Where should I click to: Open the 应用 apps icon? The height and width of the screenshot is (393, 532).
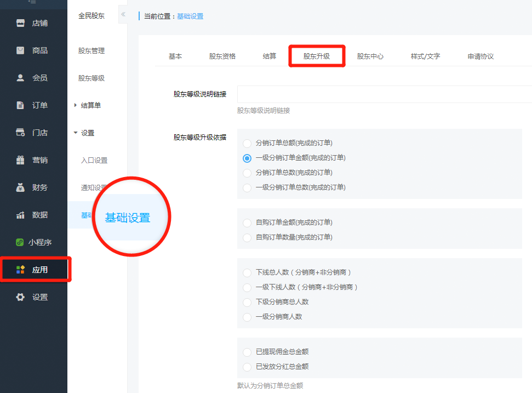point(20,270)
